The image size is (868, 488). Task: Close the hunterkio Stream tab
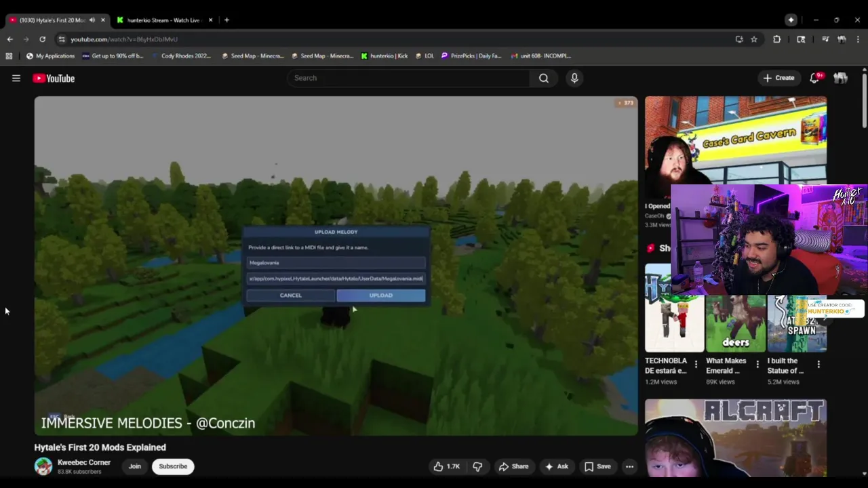(210, 20)
